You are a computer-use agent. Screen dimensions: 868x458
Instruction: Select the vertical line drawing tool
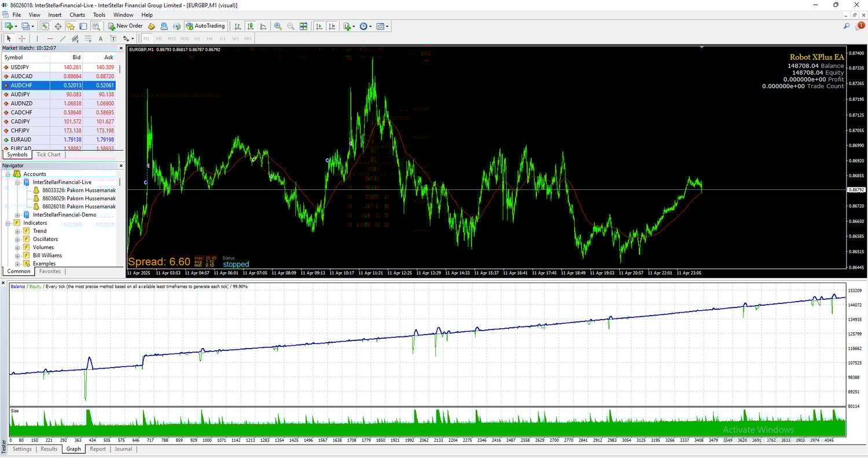tap(37, 39)
